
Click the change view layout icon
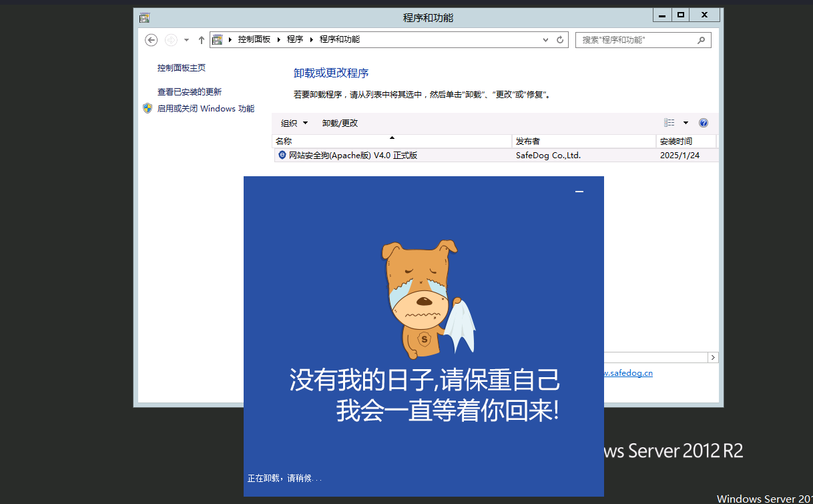point(669,123)
